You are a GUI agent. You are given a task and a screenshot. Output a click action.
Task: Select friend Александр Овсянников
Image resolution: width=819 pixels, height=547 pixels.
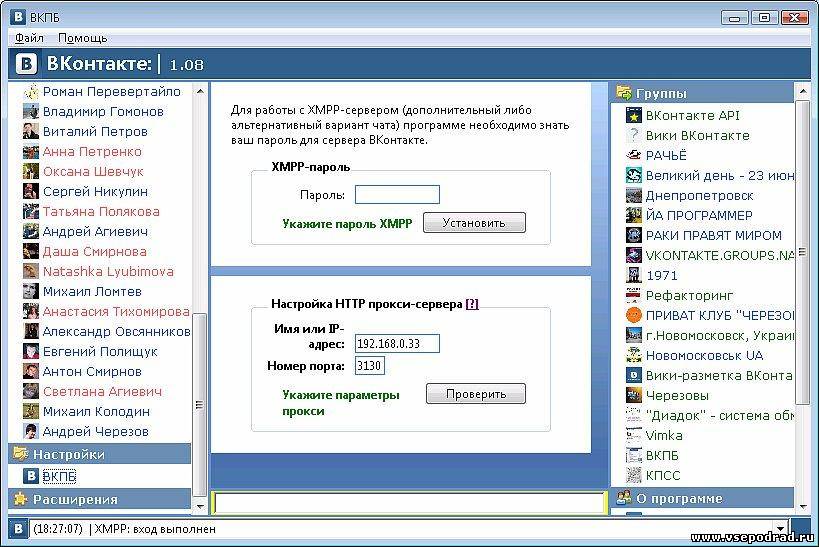tap(116, 331)
